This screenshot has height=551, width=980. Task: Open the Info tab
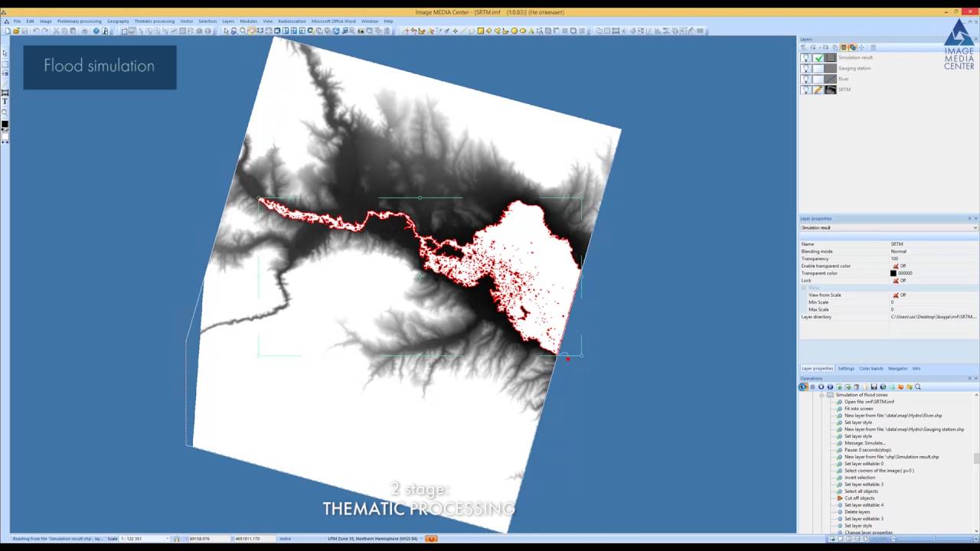[916, 368]
